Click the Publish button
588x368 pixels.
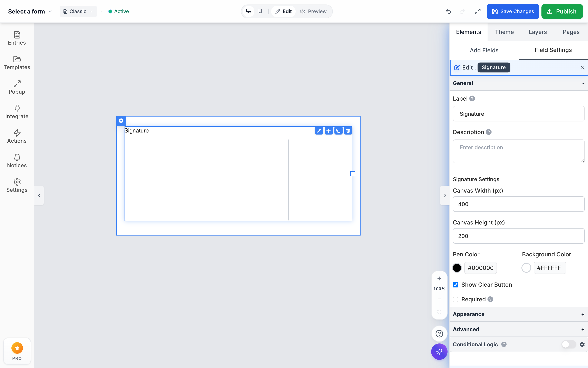[562, 11]
